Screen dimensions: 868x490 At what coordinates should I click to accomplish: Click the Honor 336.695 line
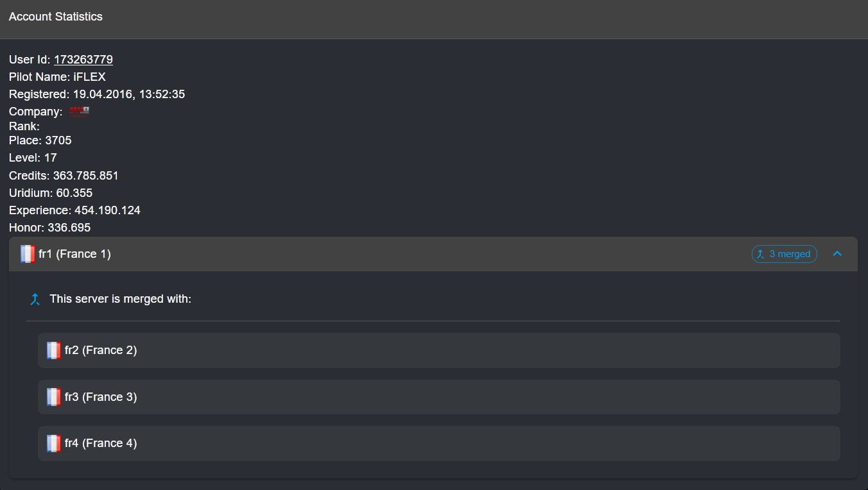(49, 228)
